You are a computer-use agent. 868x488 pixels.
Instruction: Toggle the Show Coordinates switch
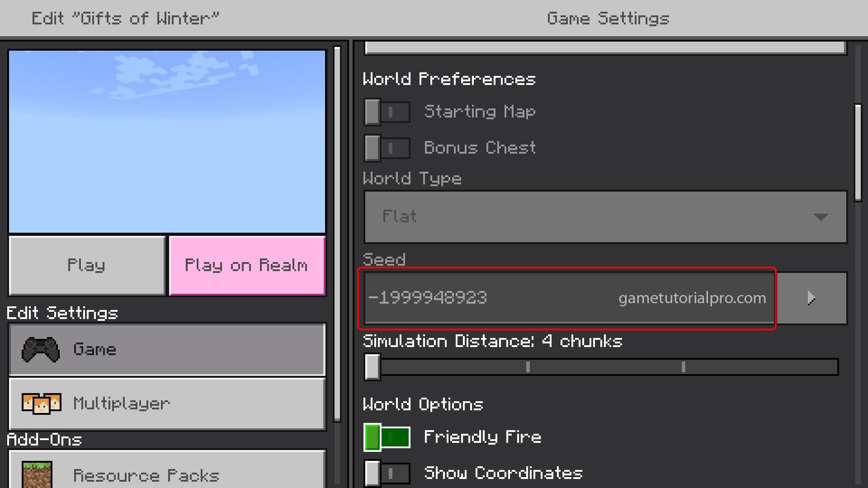(387, 473)
